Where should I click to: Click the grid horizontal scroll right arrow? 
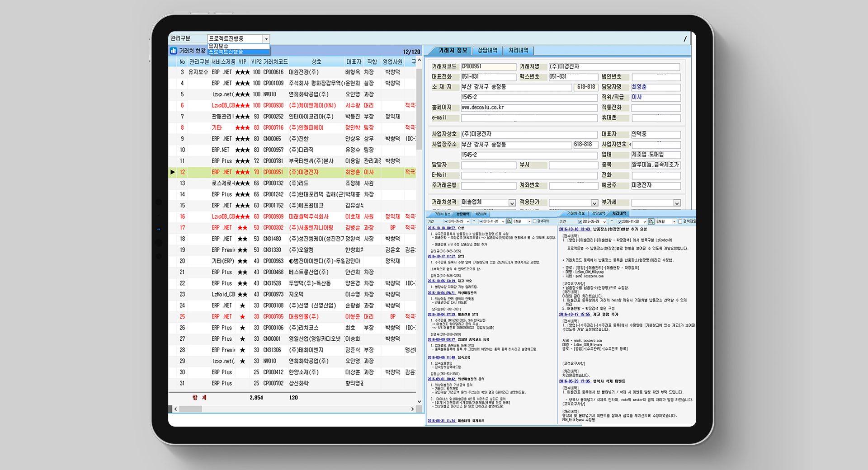pos(412,409)
